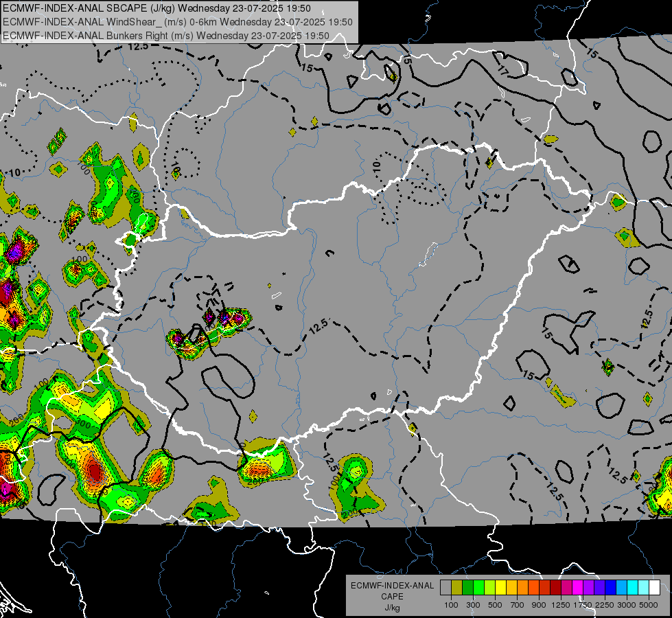
Task: Click the legend value 500
Action: pyautogui.click(x=495, y=605)
